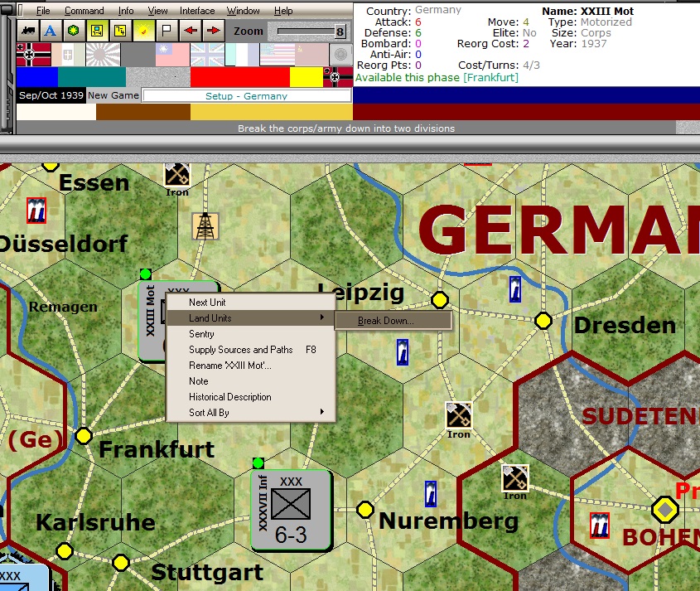
Task: Select Sentry in the context menu
Action: (250, 334)
